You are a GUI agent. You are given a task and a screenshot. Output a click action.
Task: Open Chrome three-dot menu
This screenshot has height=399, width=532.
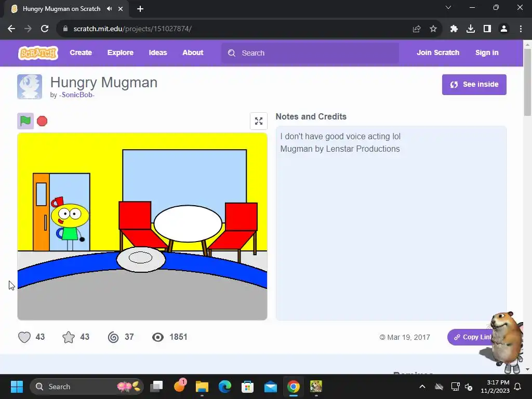pyautogui.click(x=521, y=29)
